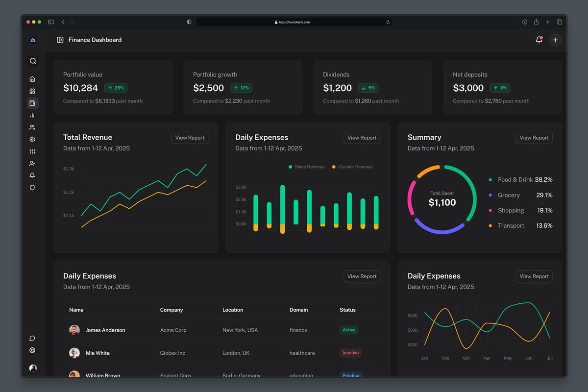
Task: Toggle the sidebar panel icon beside Finance Dashboard
Action: [x=60, y=40]
